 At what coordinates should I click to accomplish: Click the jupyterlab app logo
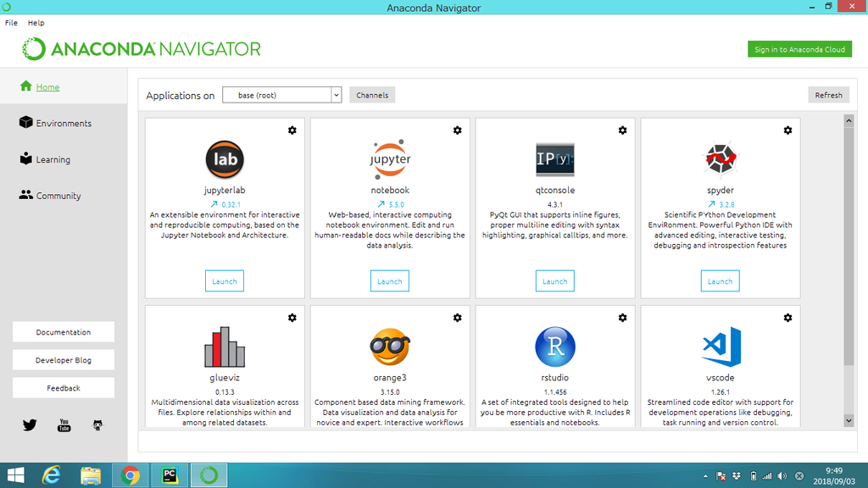[x=225, y=159]
